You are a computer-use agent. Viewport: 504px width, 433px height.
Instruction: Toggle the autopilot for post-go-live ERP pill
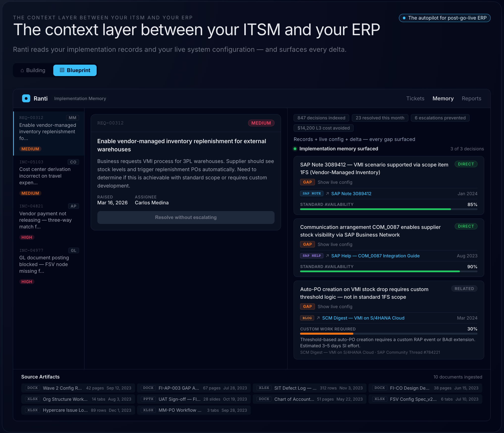click(x=445, y=18)
